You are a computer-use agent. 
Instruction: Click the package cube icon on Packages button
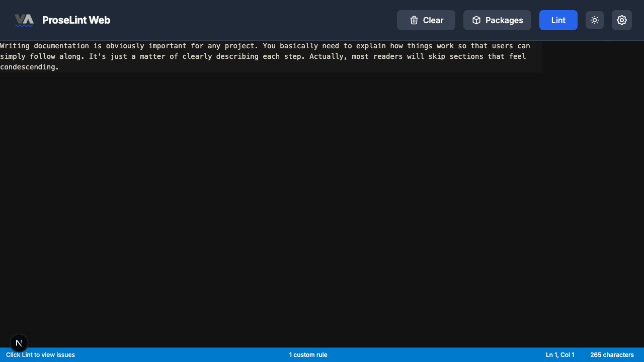point(476,20)
